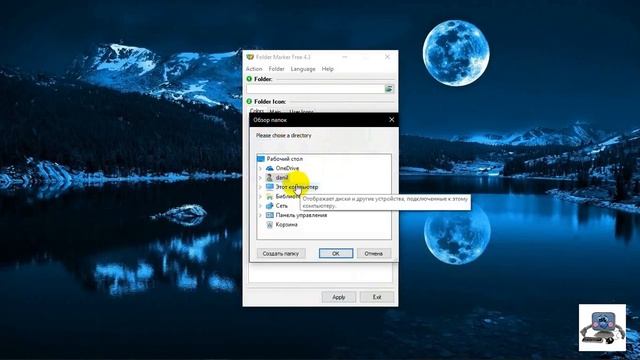
Task: Open the browse folder icon beside Folder field
Action: pos(389,89)
